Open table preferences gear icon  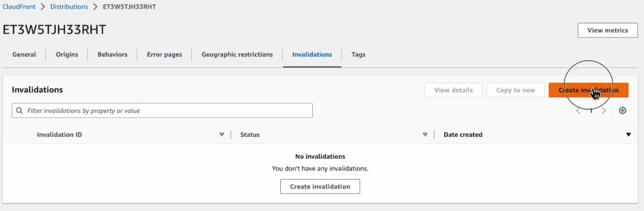[x=622, y=111]
